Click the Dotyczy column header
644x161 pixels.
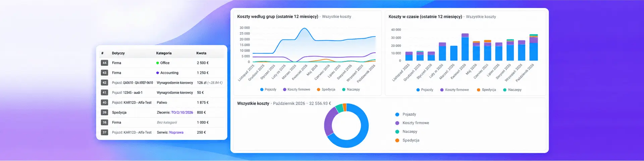click(x=118, y=53)
